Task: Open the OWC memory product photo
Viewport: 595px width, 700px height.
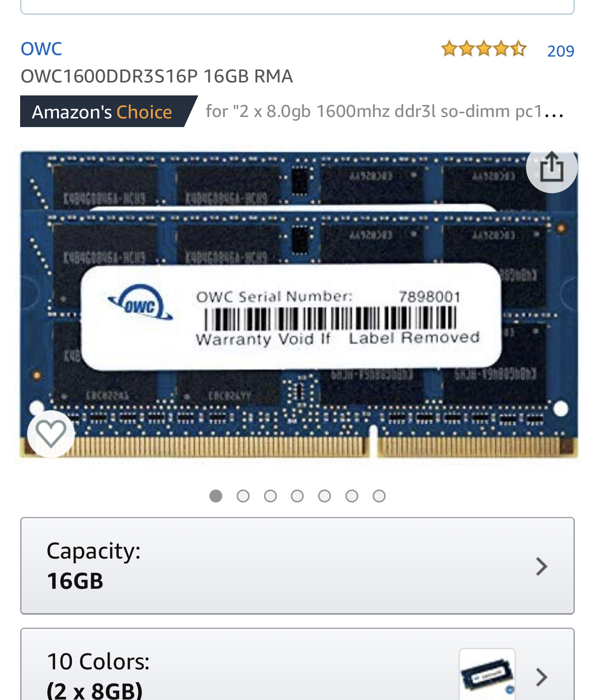Action: point(299,305)
